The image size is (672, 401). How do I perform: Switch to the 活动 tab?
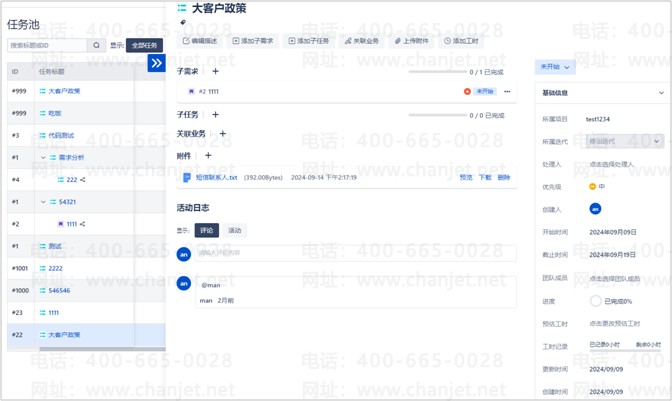point(234,230)
